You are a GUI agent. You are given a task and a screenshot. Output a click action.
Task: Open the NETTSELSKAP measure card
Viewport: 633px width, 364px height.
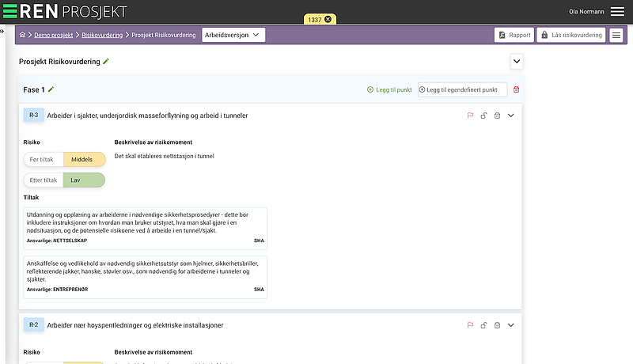[x=146, y=229]
